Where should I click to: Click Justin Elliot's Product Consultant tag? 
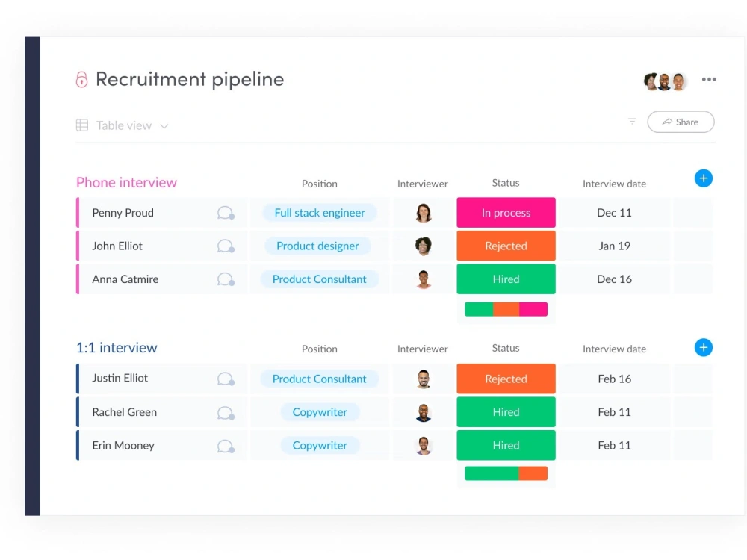click(x=319, y=379)
